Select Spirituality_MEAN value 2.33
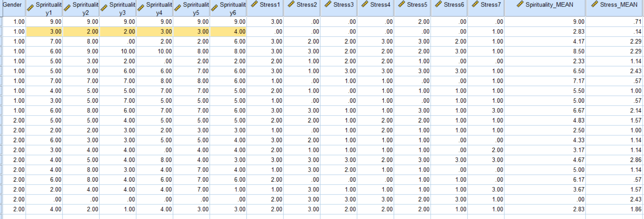Viewport: 644px width, 219px height. (579, 61)
